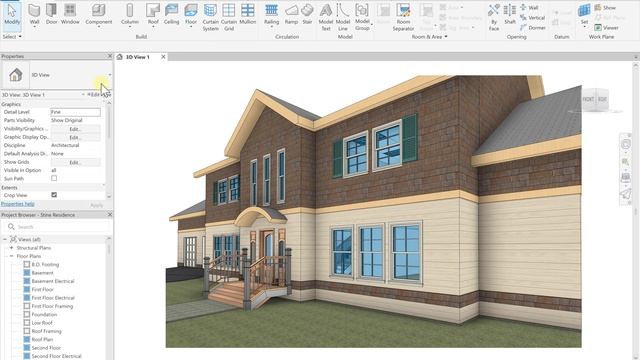Toggle the Sun Path checkbox
The height and width of the screenshot is (360, 640).
54,178
